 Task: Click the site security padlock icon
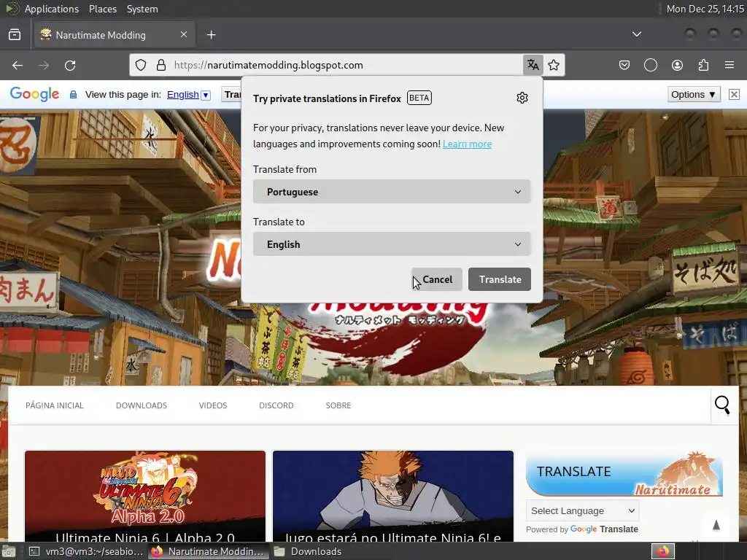coord(161,65)
